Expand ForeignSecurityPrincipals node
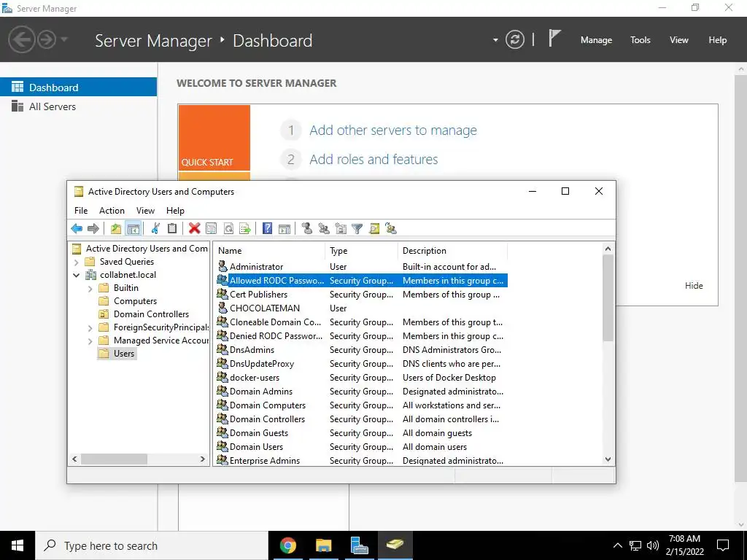This screenshot has width=747, height=560. 90,328
